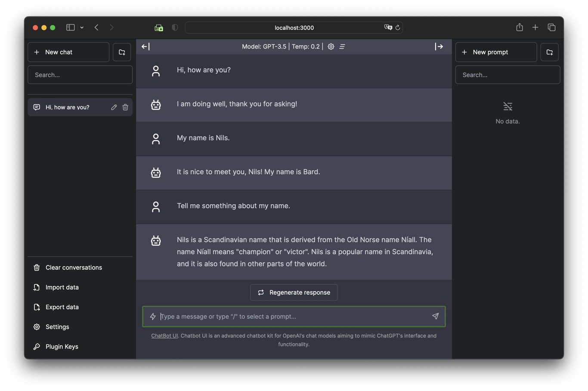Viewport: 588px width, 391px height.
Task: Start a New chat
Action: (x=68, y=52)
